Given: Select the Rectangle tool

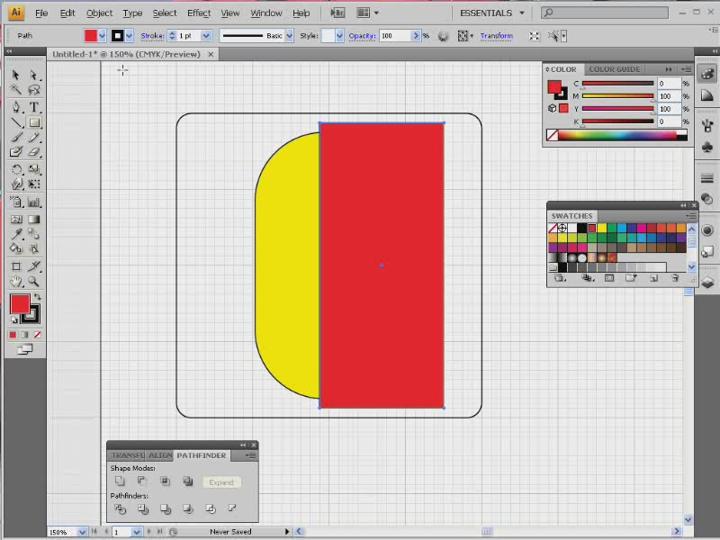Looking at the screenshot, I should pos(34,123).
